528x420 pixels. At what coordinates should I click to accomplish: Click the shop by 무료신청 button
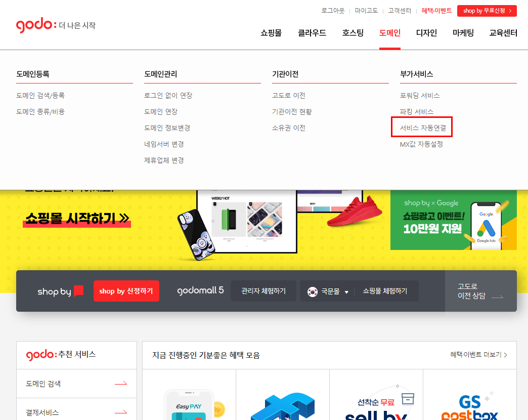click(487, 11)
